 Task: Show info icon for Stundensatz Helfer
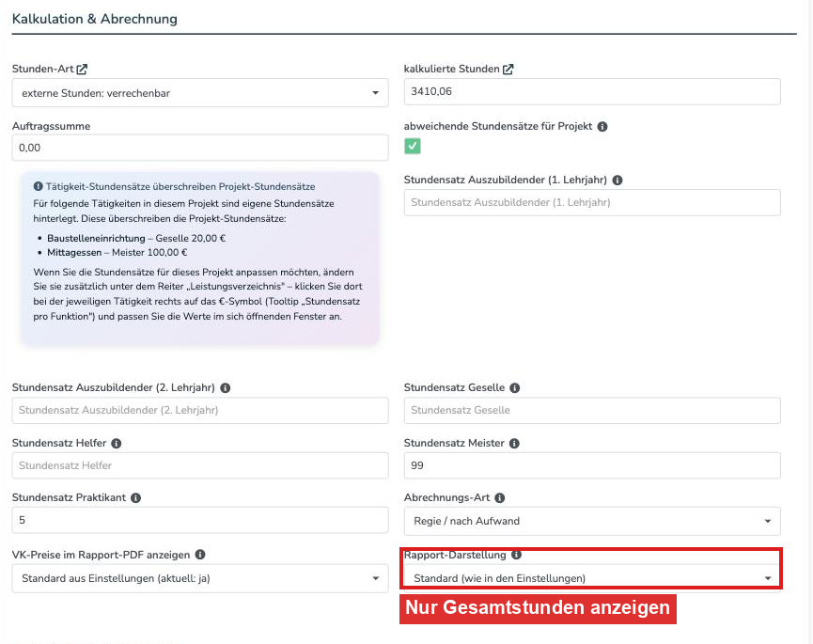117,444
